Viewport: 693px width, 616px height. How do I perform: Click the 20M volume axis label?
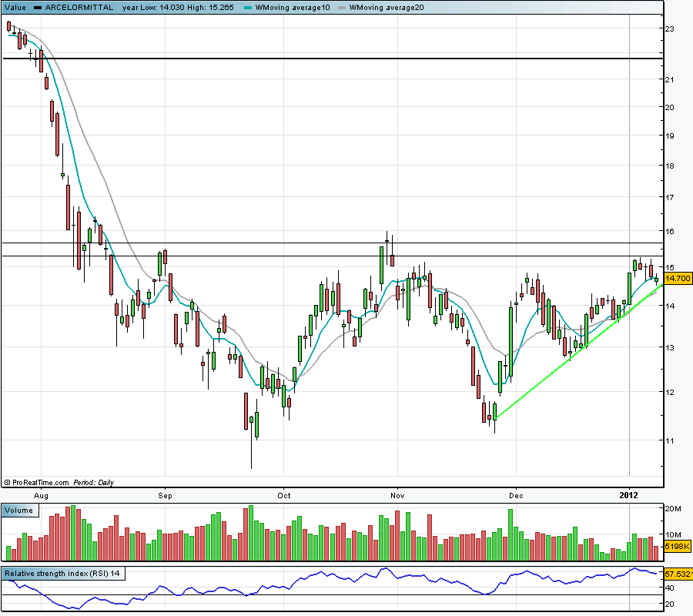tap(673, 509)
